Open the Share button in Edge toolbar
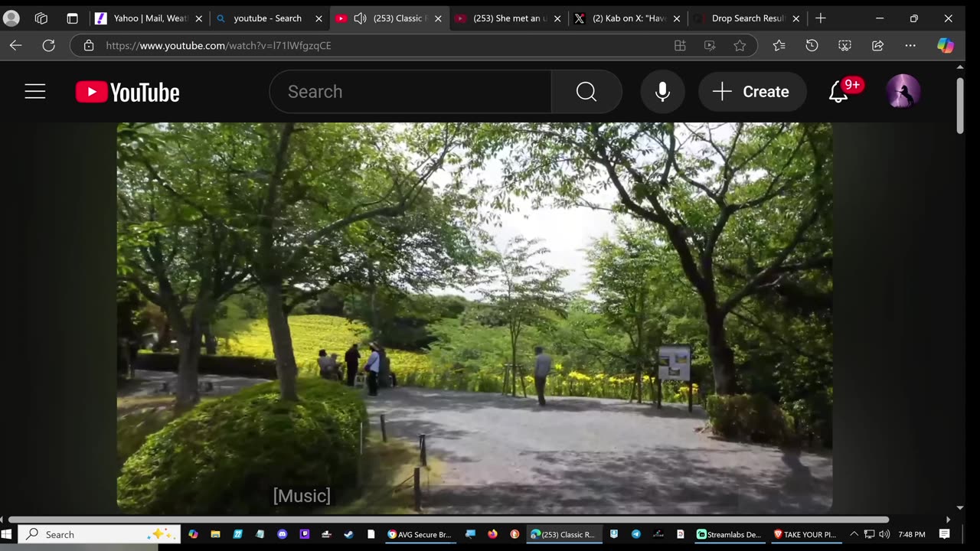This screenshot has width=980, height=551. (x=877, y=46)
